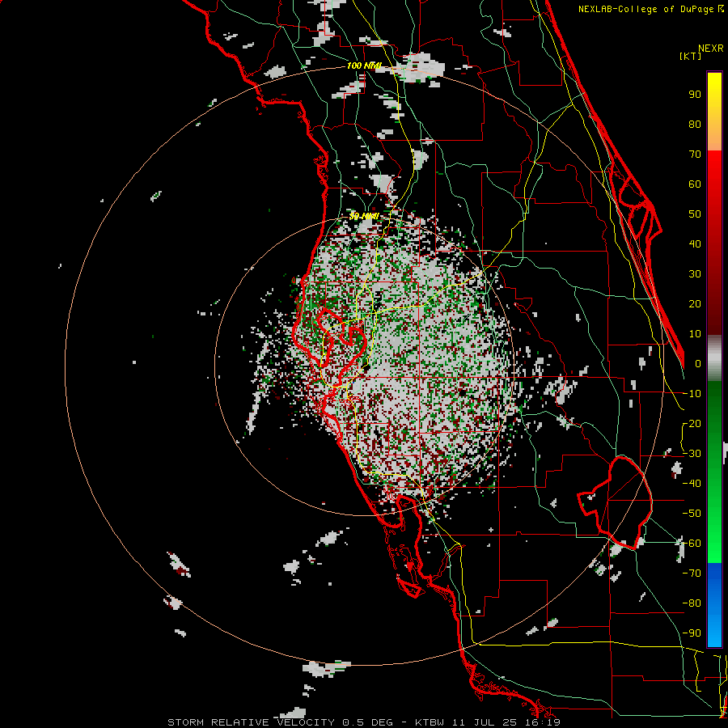Click the 10 value on velocity scale
728x728 pixels.
pyautogui.click(x=695, y=334)
